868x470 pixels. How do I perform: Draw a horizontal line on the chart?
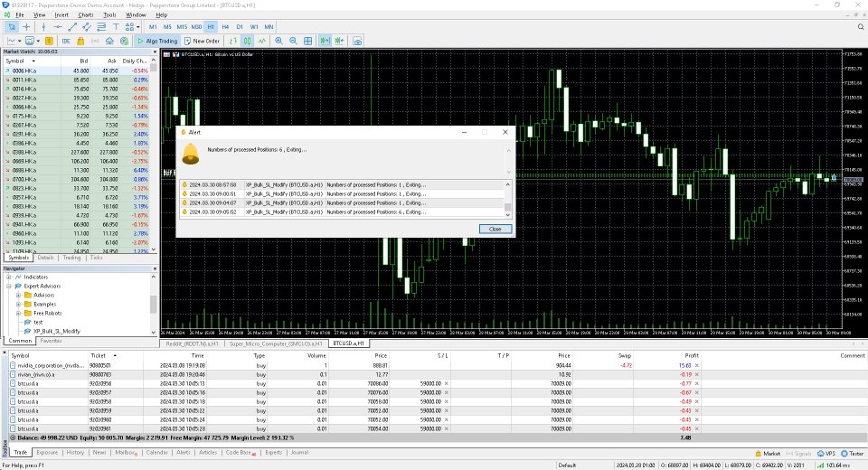click(58, 26)
